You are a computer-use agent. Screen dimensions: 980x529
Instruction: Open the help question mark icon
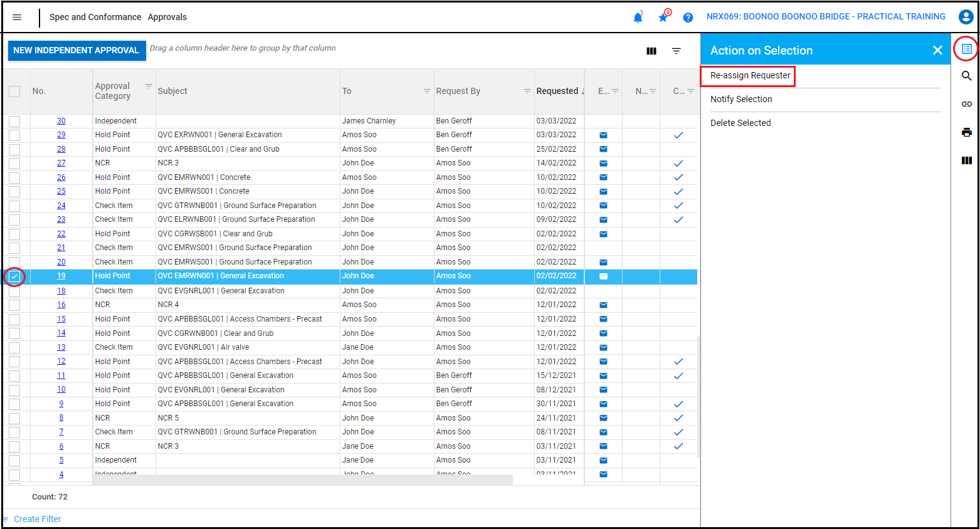click(x=688, y=18)
